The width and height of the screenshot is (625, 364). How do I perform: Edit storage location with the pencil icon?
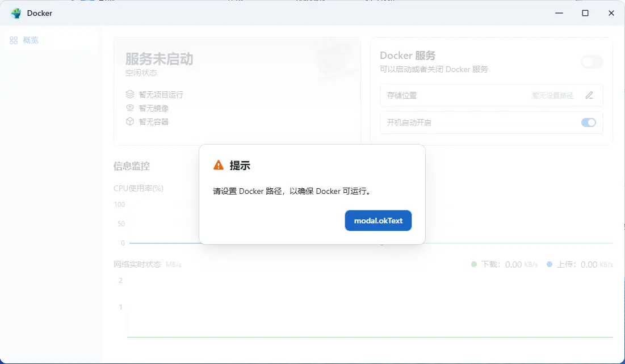tap(589, 95)
